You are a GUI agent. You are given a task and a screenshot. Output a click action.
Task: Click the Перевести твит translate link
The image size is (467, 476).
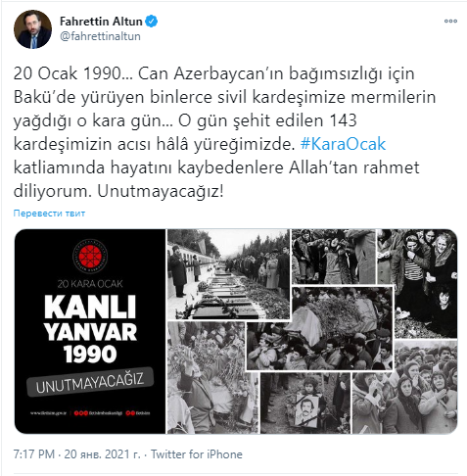[x=49, y=214]
